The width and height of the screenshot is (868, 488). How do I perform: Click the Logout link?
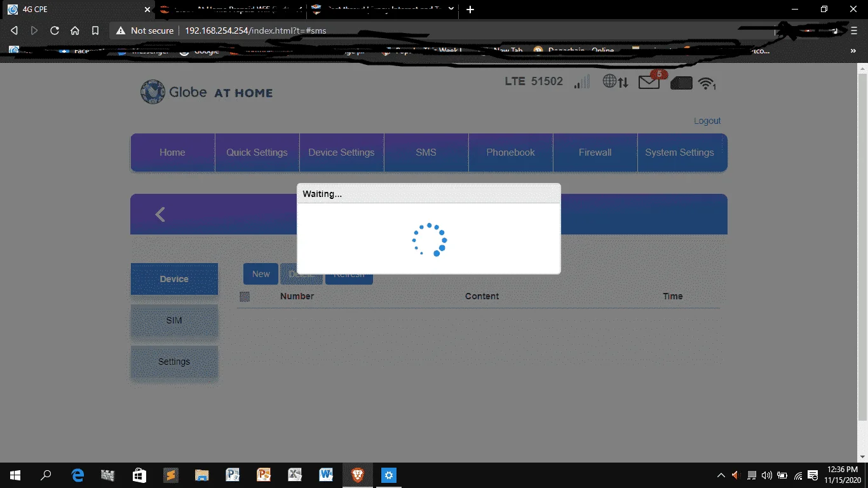(707, 121)
